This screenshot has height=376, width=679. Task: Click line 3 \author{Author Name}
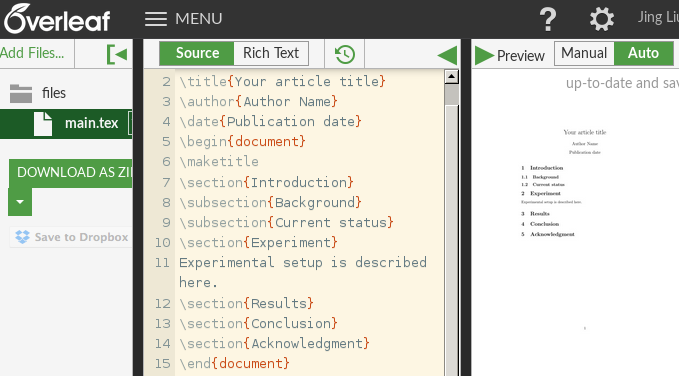point(258,102)
